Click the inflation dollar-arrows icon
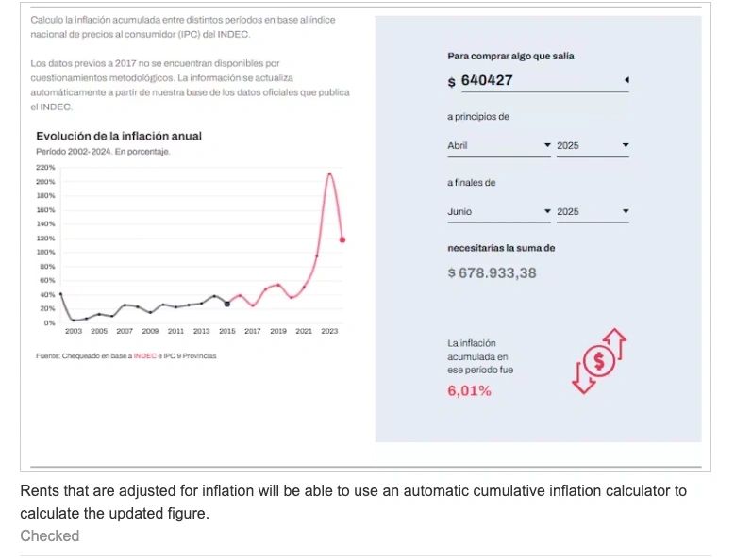The image size is (735, 560). click(599, 360)
